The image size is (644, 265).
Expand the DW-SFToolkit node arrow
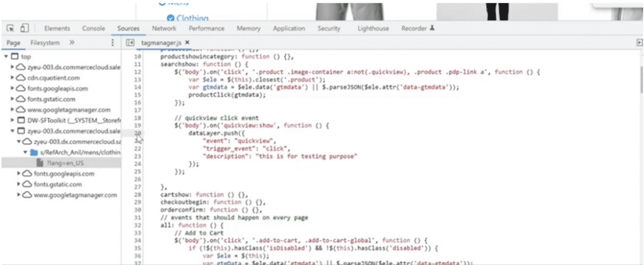[x=13, y=120]
